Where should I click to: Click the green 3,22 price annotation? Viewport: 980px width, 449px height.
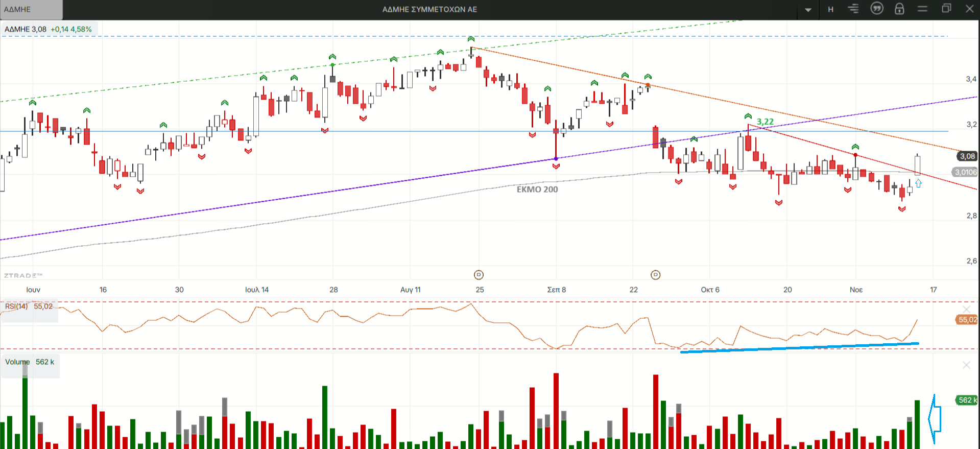765,122
